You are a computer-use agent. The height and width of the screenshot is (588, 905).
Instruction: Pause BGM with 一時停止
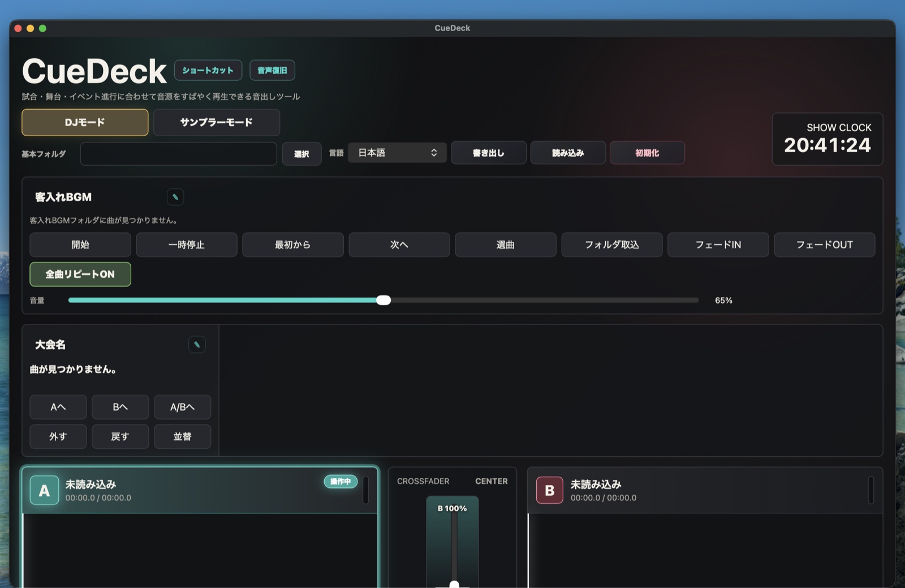tap(187, 245)
